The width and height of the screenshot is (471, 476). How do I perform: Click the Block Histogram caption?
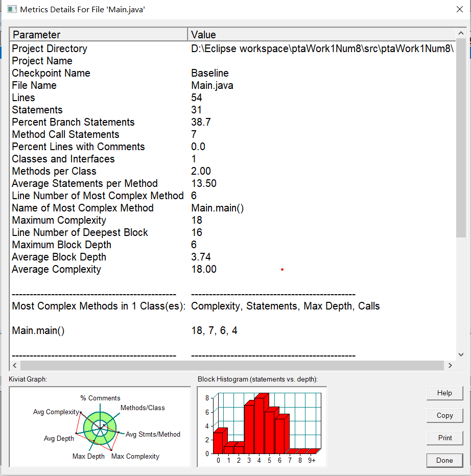click(x=257, y=379)
